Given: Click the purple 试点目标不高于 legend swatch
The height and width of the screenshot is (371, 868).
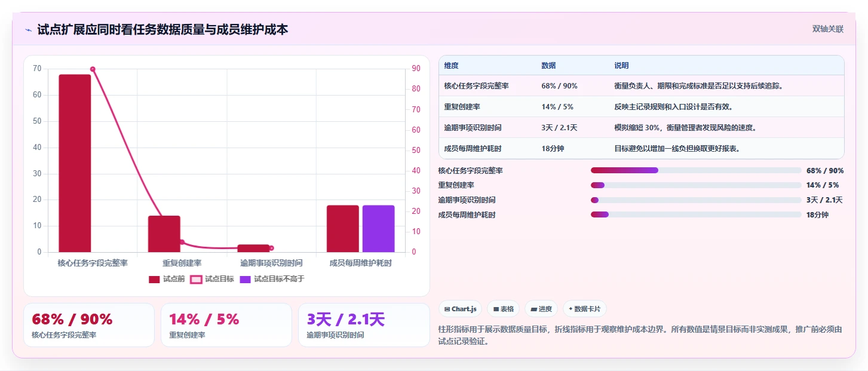Looking at the screenshot, I should tap(245, 279).
